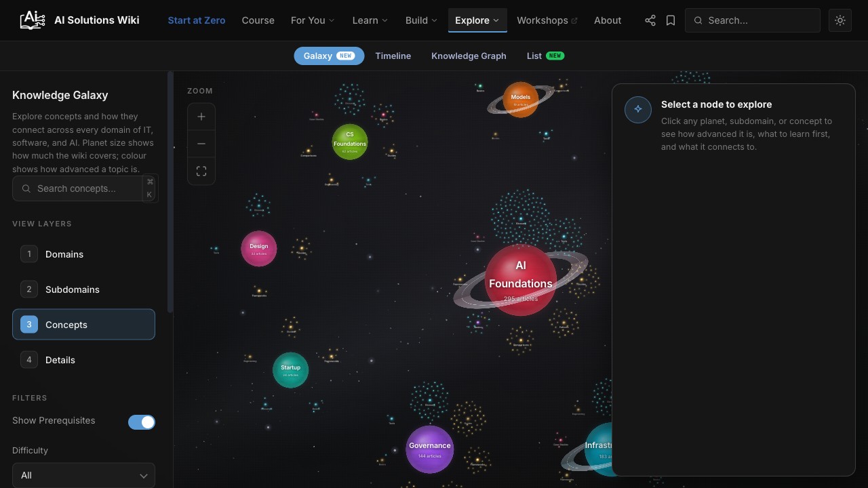
Task: Select the Subdomains view layer
Action: click(83, 289)
